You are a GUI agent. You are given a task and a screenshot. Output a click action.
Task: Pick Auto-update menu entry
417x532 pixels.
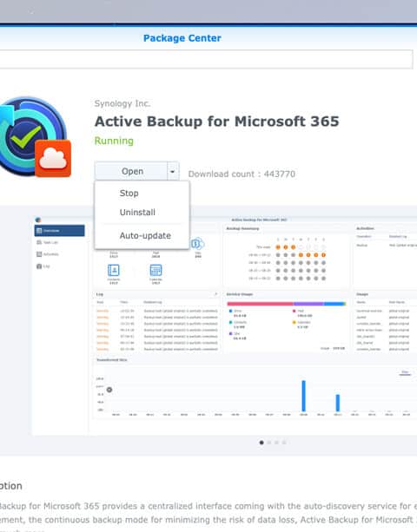[x=145, y=235]
